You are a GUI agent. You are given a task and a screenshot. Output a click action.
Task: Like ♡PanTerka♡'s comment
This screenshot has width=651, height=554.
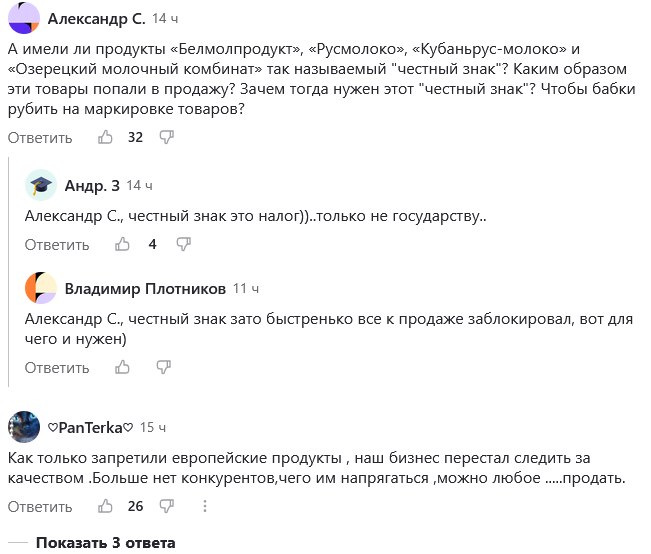(105, 506)
